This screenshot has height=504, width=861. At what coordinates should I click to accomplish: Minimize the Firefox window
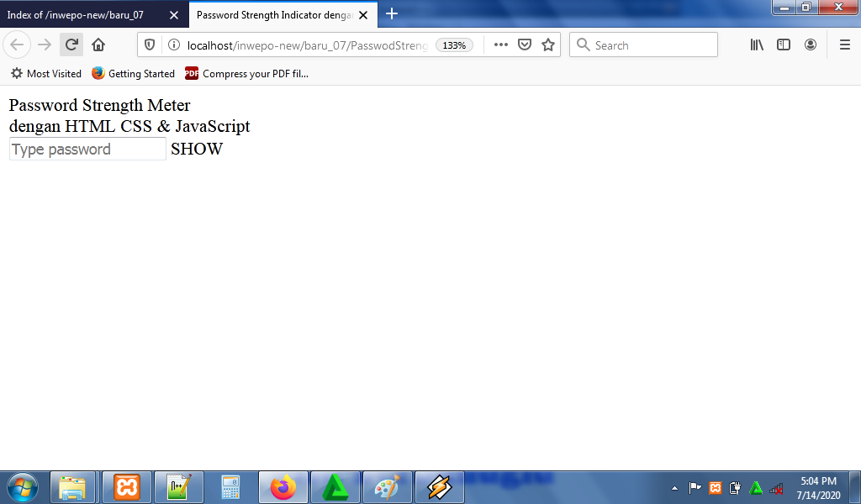785,8
